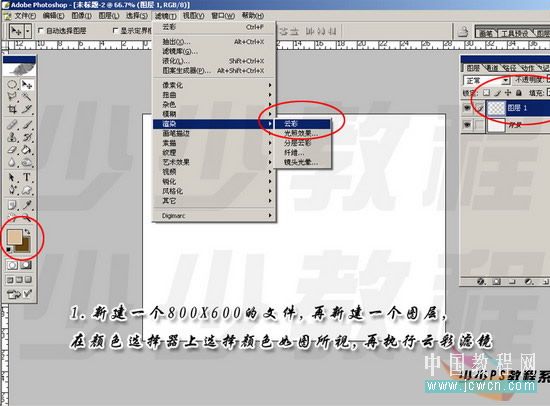Viewport: 550px width, 406px height.
Task: Switch to the 通道 tab
Action: tap(491, 68)
